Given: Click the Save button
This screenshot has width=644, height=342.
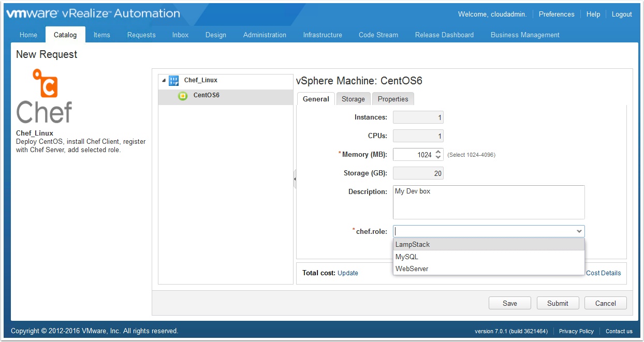Looking at the screenshot, I should (x=510, y=303).
